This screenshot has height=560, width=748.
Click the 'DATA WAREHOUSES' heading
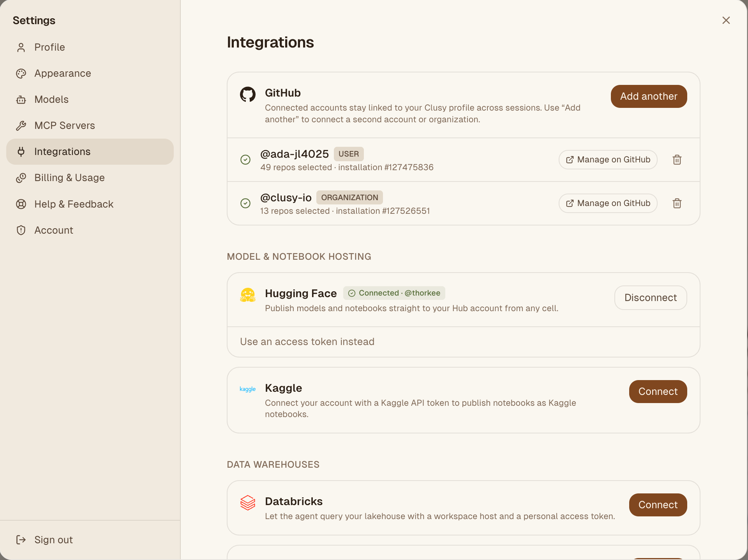pyautogui.click(x=273, y=465)
